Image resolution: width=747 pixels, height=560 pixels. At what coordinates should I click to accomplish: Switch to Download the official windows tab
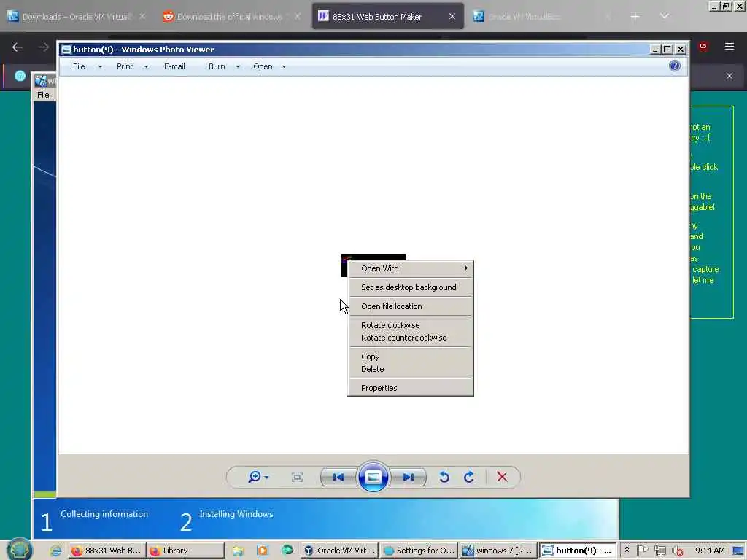tap(232, 17)
